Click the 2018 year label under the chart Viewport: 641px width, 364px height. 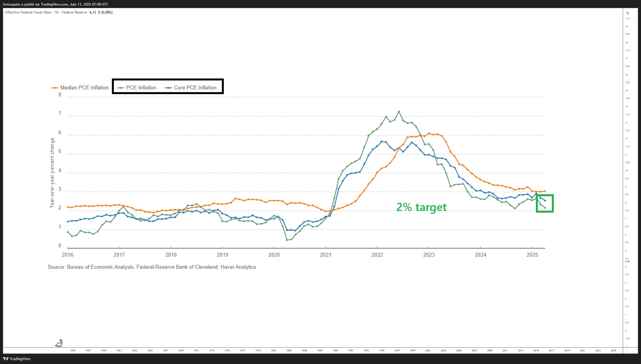[x=171, y=255]
